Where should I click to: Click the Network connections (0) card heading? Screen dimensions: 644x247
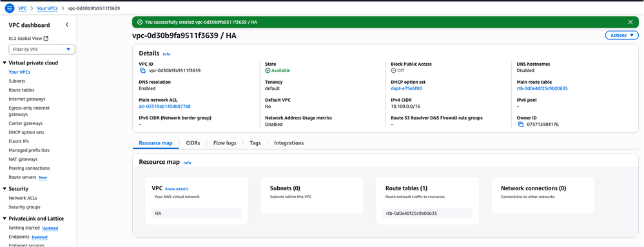coord(533,188)
